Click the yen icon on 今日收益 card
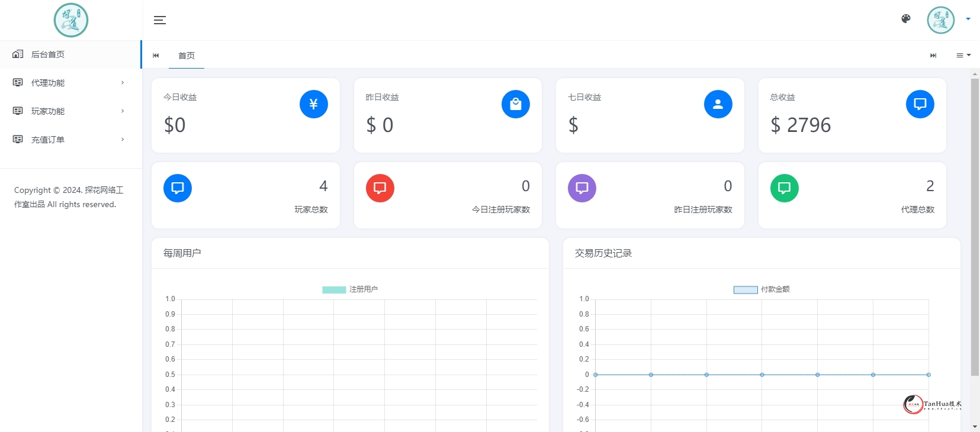The image size is (980, 432). tap(313, 104)
